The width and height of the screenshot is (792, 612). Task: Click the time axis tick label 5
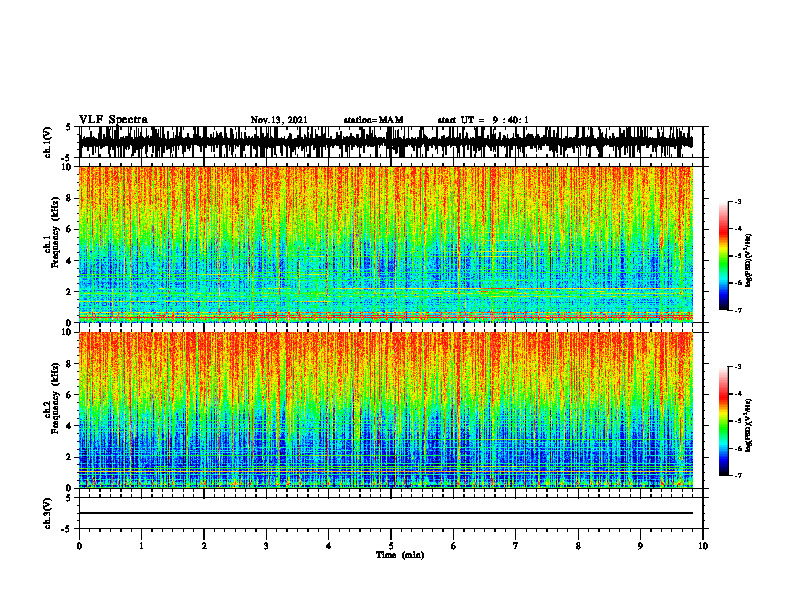(x=391, y=546)
